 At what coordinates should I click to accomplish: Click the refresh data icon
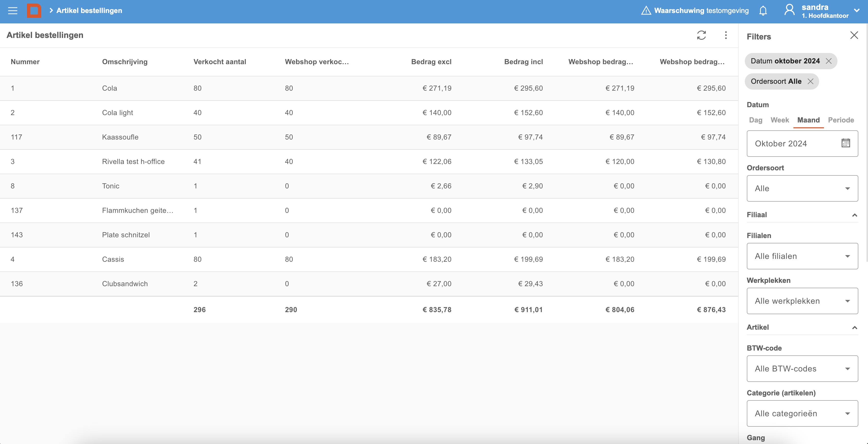point(701,35)
